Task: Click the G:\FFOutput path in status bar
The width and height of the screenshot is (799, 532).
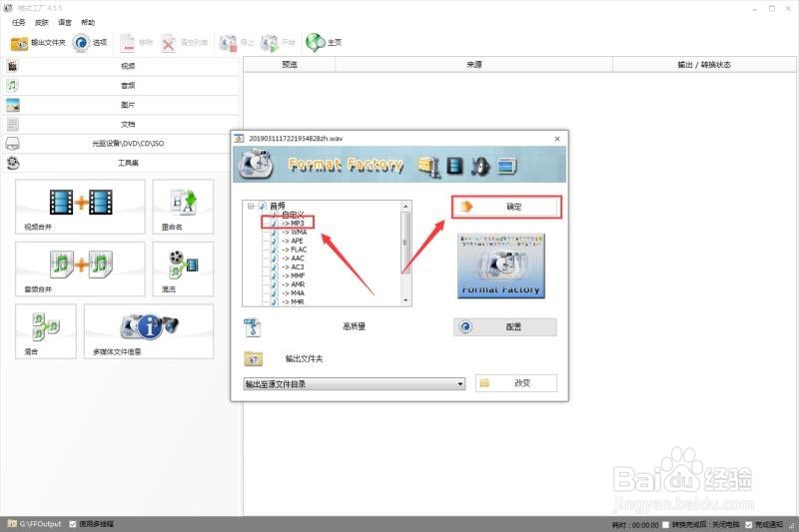Action: tap(40, 524)
